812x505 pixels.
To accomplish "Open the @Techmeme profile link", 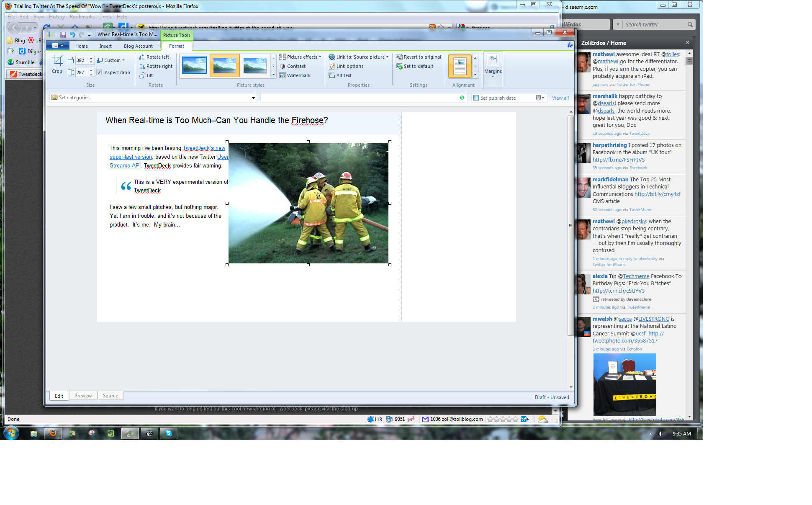I will click(x=636, y=276).
